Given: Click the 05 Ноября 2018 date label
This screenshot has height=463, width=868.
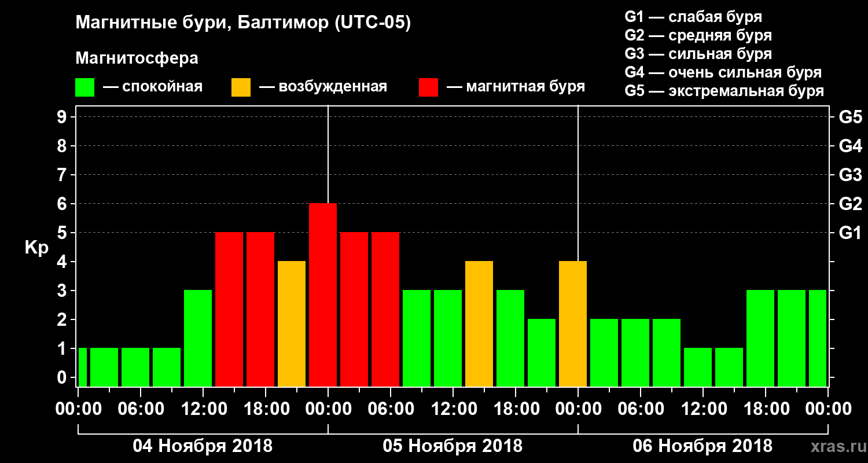Looking at the screenshot, I should [x=453, y=446].
